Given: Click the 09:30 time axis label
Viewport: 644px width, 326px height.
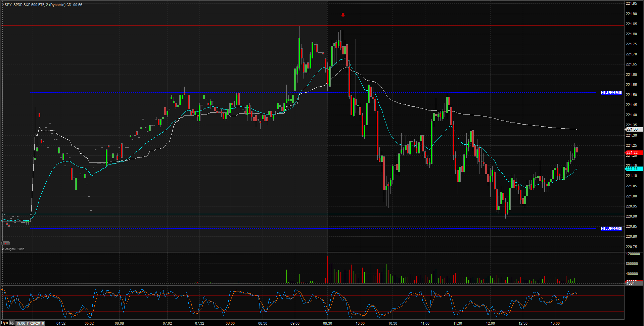Looking at the screenshot, I should pyautogui.click(x=327, y=323).
